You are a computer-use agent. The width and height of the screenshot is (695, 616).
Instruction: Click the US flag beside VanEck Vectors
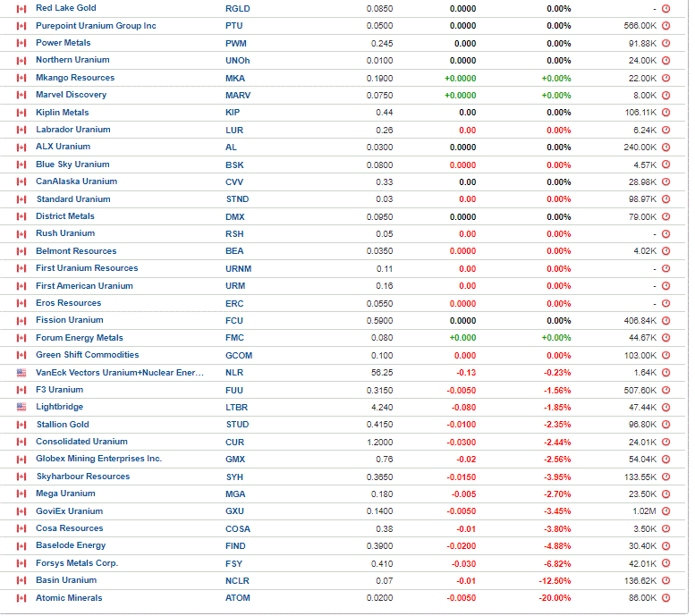21,373
